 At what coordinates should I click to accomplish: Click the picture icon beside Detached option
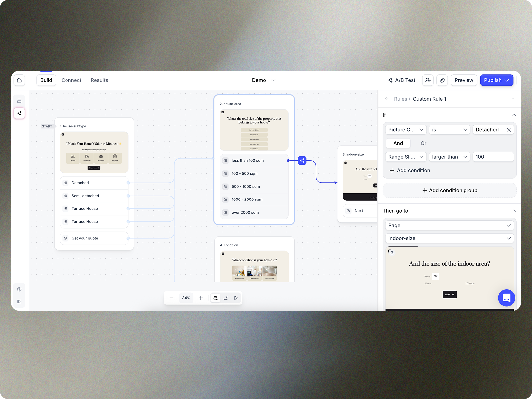click(x=66, y=183)
